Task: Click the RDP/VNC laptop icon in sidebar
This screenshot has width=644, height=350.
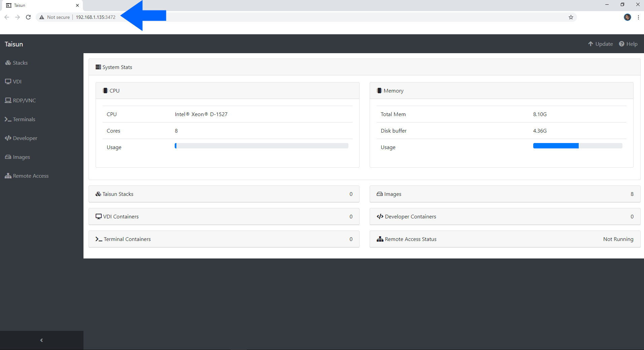Action: coord(8,101)
